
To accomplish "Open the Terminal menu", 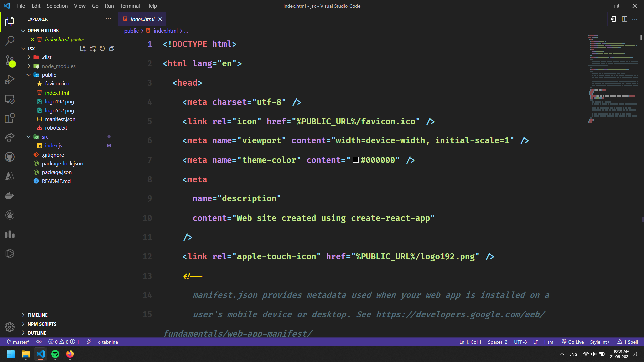I will click(130, 6).
